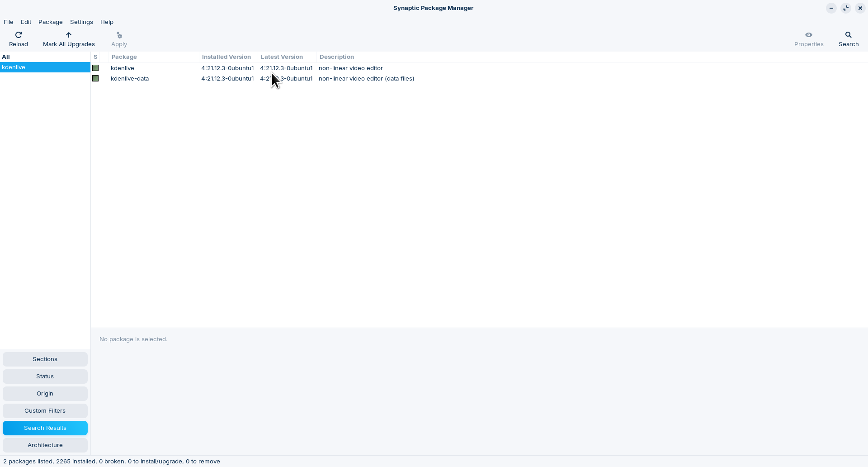Open the Help menu
Image resolution: width=868 pixels, height=467 pixels.
[x=107, y=22]
